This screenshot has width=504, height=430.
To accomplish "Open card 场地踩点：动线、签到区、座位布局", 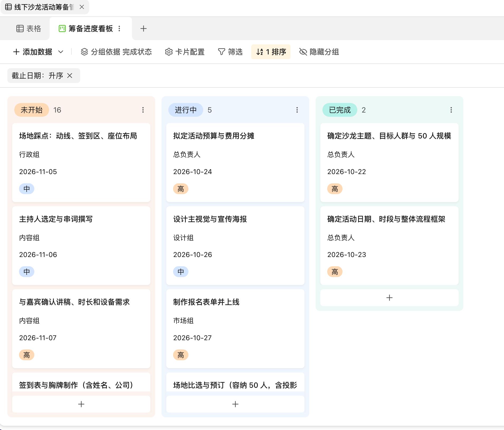I will point(81,162).
